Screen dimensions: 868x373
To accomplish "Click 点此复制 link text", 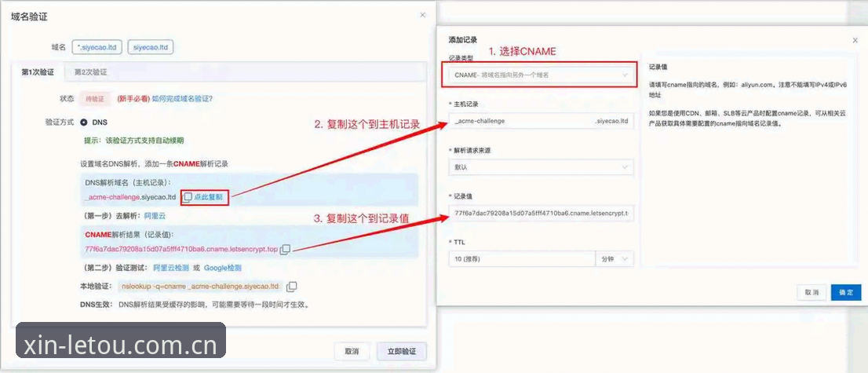I will click(x=208, y=197).
